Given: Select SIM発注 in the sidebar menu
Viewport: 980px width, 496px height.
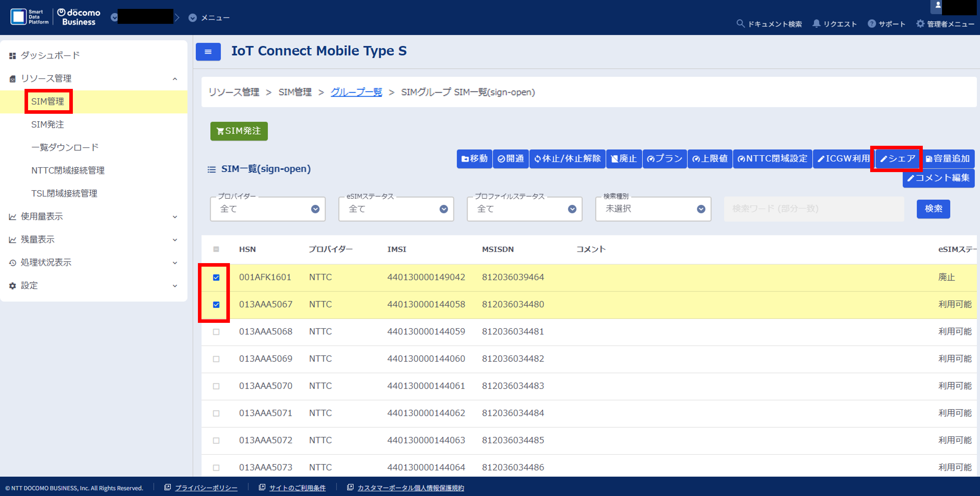Looking at the screenshot, I should pos(48,124).
